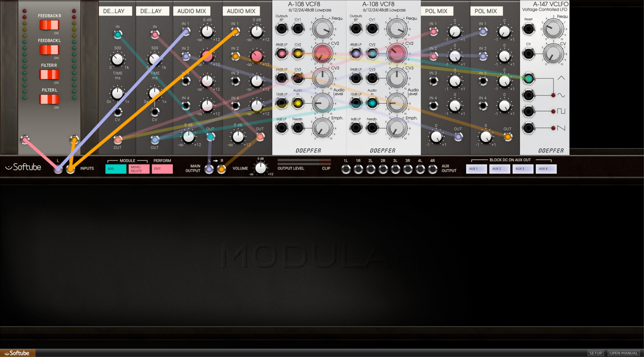Click the IN 4 jack of the right AUDIO MIX module
Screen dimensions: 644x357
point(235,106)
